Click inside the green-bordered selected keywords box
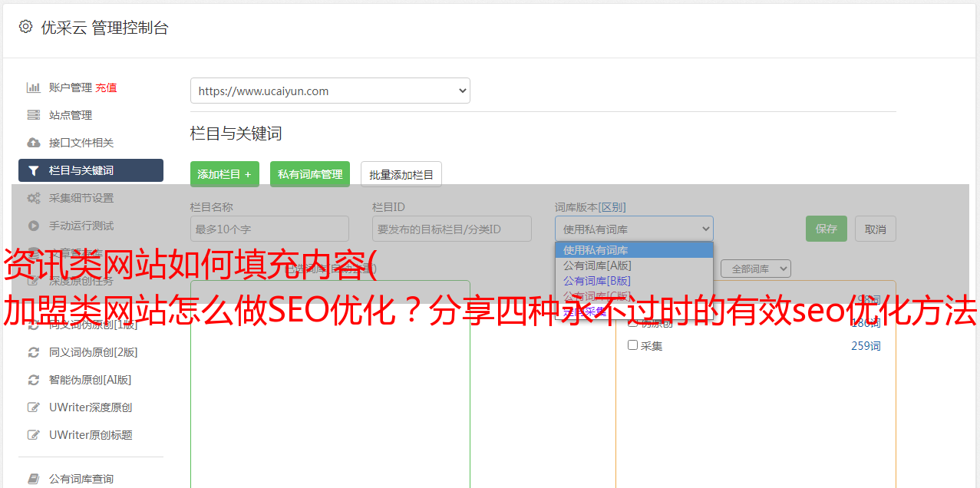 click(x=330, y=384)
